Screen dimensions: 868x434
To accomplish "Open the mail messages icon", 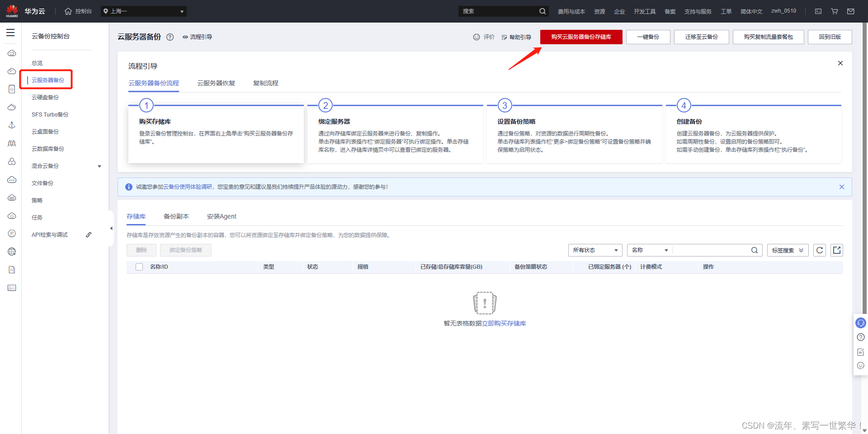I will coord(851,11).
